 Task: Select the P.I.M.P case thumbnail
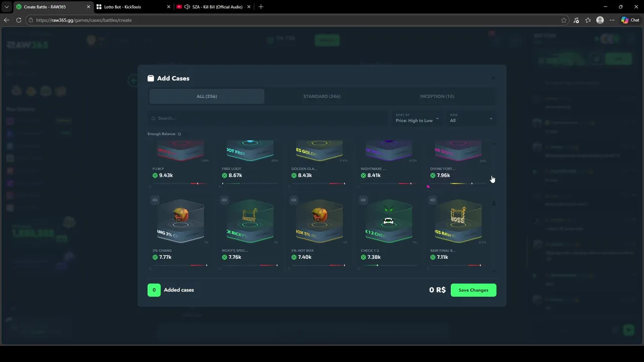click(x=180, y=150)
